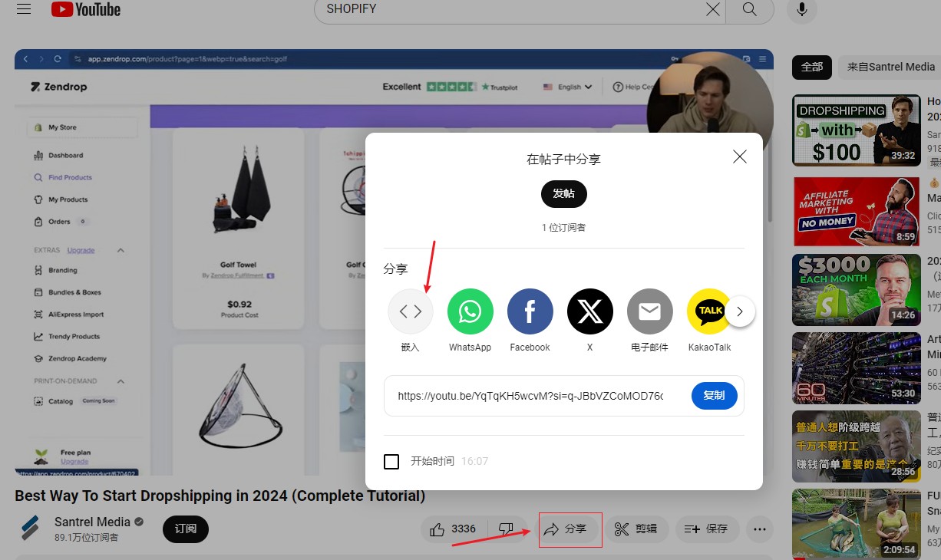Open the 分享 share button under the video

coord(565,529)
